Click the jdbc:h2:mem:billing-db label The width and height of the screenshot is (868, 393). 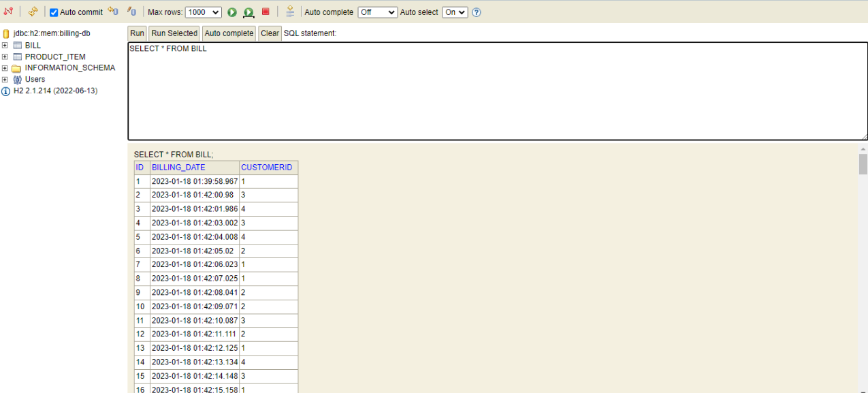pyautogui.click(x=52, y=33)
